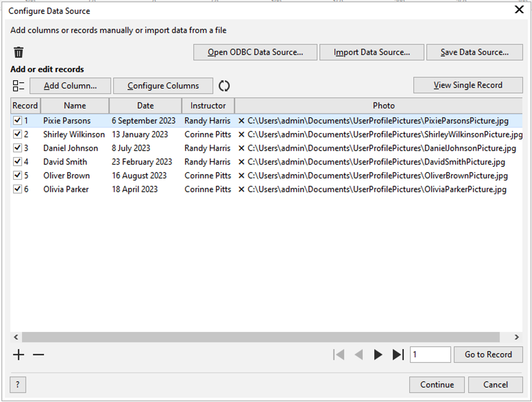Click the record layout icon beside Add Column

[x=18, y=85]
